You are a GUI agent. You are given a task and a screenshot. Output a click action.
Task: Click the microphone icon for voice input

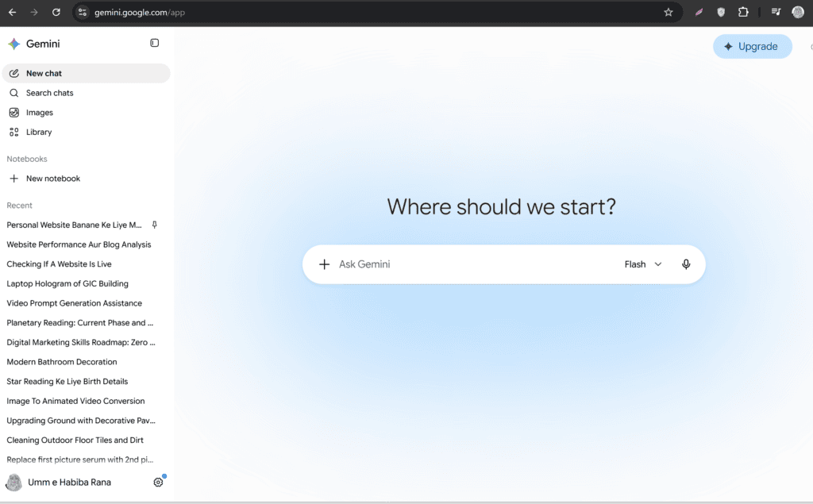(x=686, y=264)
